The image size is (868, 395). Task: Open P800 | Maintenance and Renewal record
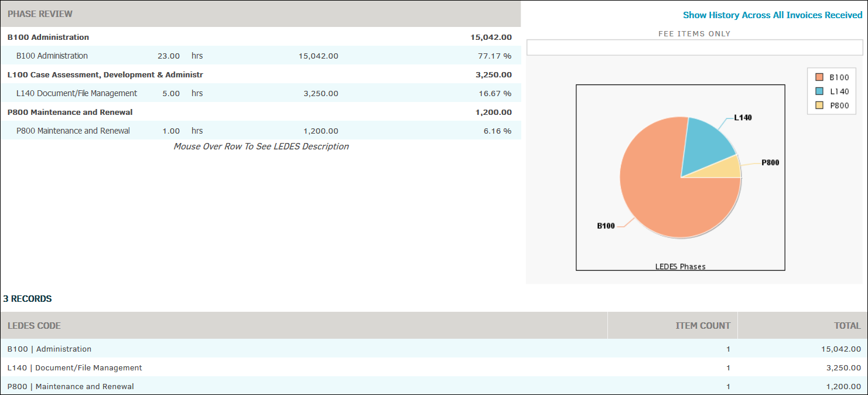tap(70, 387)
